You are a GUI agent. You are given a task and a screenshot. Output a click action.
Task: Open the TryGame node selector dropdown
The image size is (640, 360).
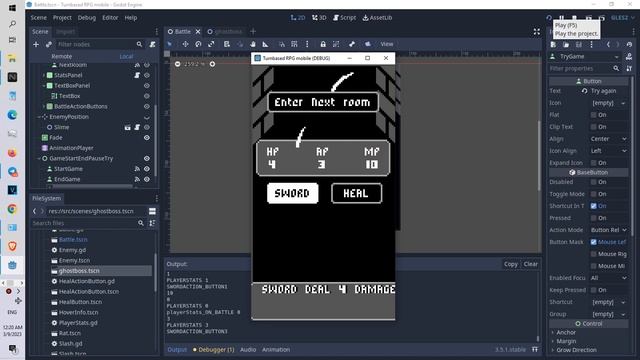(x=584, y=56)
